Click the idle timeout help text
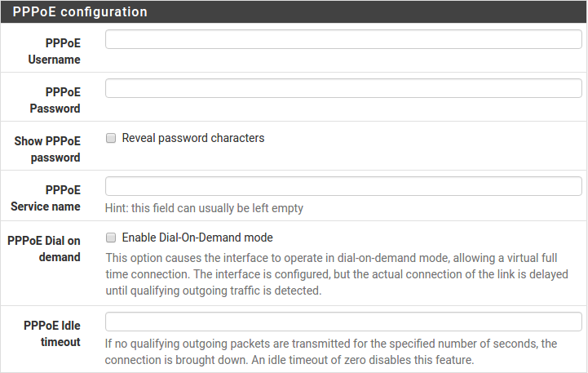Screen dimensions: 588x373 [331, 352]
